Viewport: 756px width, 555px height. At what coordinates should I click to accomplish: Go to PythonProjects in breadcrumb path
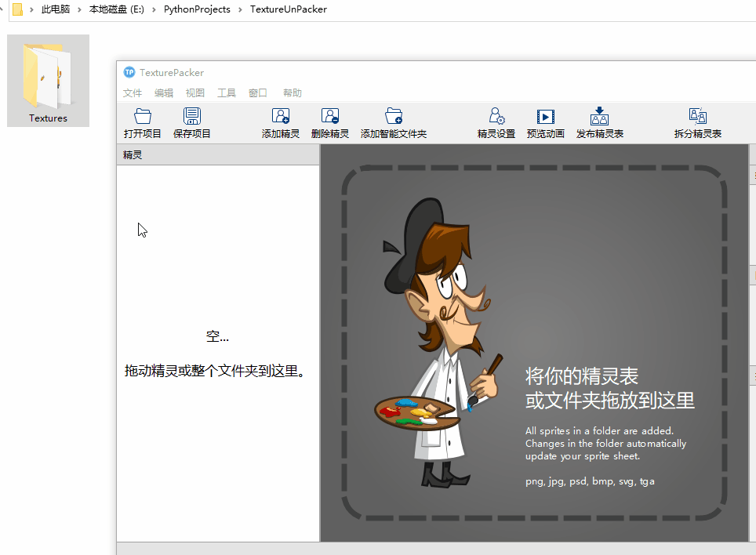(197, 9)
